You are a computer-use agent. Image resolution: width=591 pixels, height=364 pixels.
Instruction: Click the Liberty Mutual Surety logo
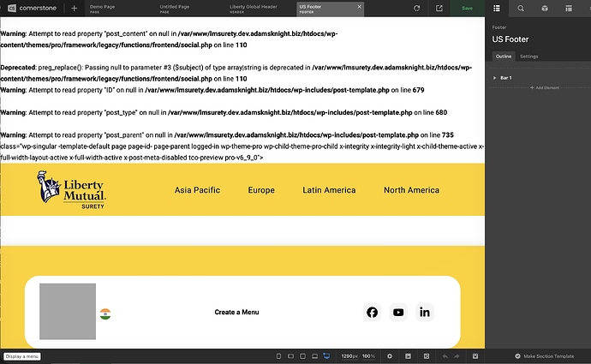click(x=71, y=189)
